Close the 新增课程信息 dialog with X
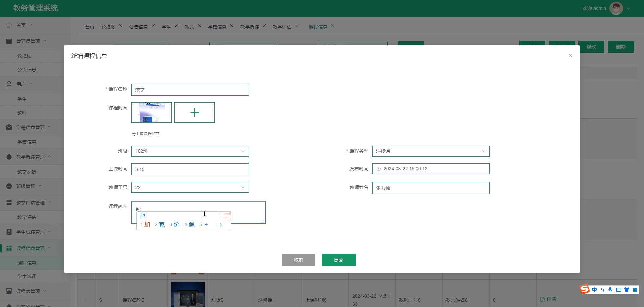This screenshot has height=307, width=644. 570,56
